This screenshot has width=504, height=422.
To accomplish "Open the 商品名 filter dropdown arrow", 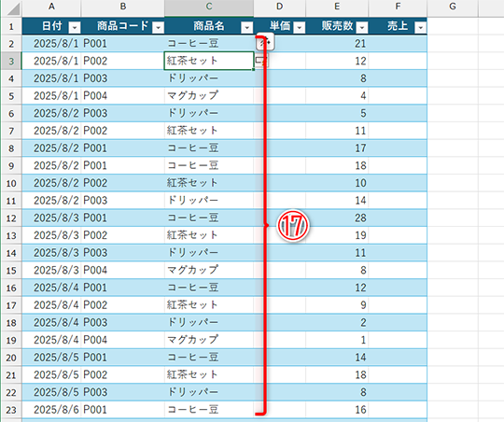I will [x=246, y=28].
